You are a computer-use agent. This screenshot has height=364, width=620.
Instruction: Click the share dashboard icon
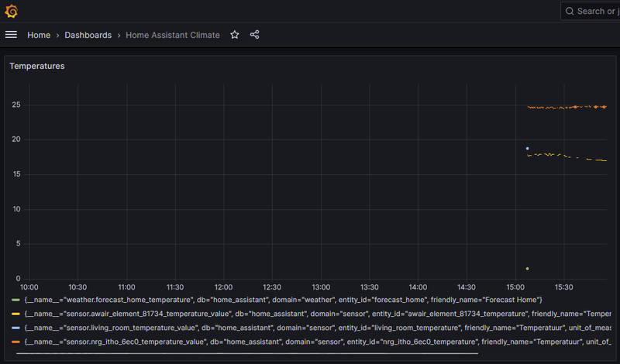(254, 35)
